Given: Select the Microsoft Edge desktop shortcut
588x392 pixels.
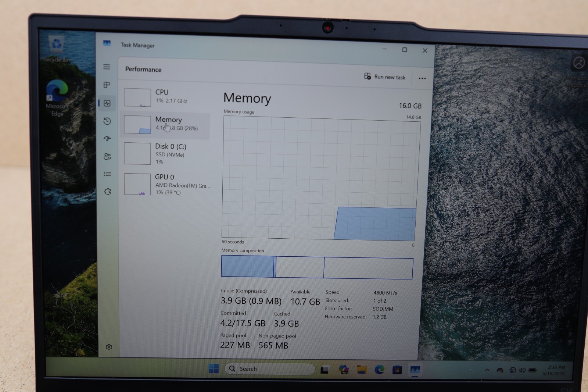Looking at the screenshot, I should point(57,98).
